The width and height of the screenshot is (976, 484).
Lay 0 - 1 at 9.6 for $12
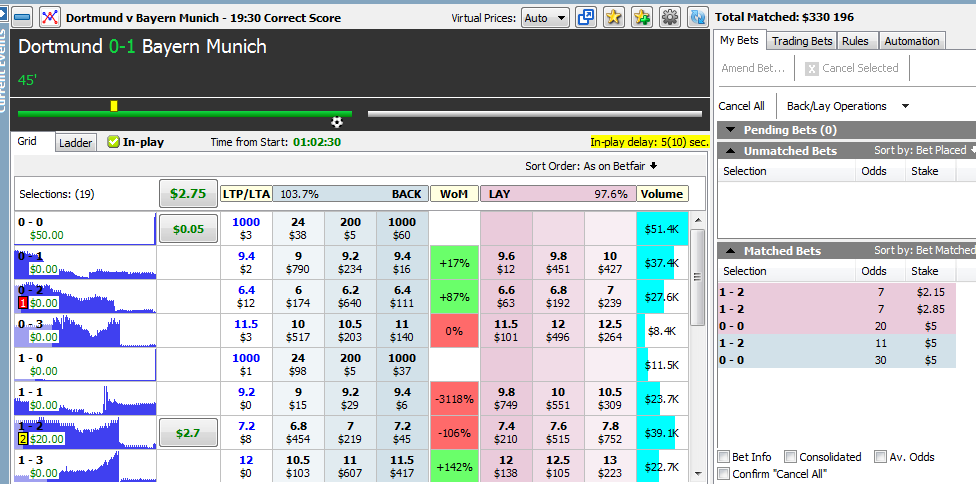click(506, 263)
